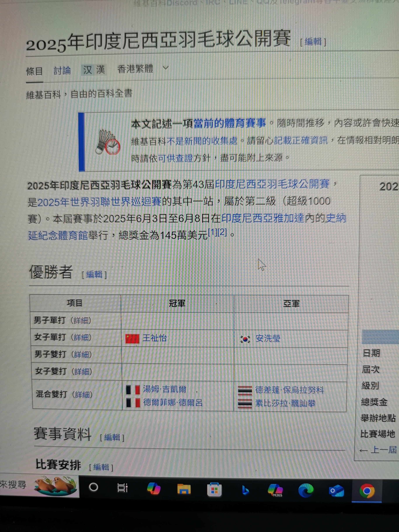This screenshot has width=399, height=532.
Task: Open 詳細 link in 女子單打 row
Action: pos(82,337)
